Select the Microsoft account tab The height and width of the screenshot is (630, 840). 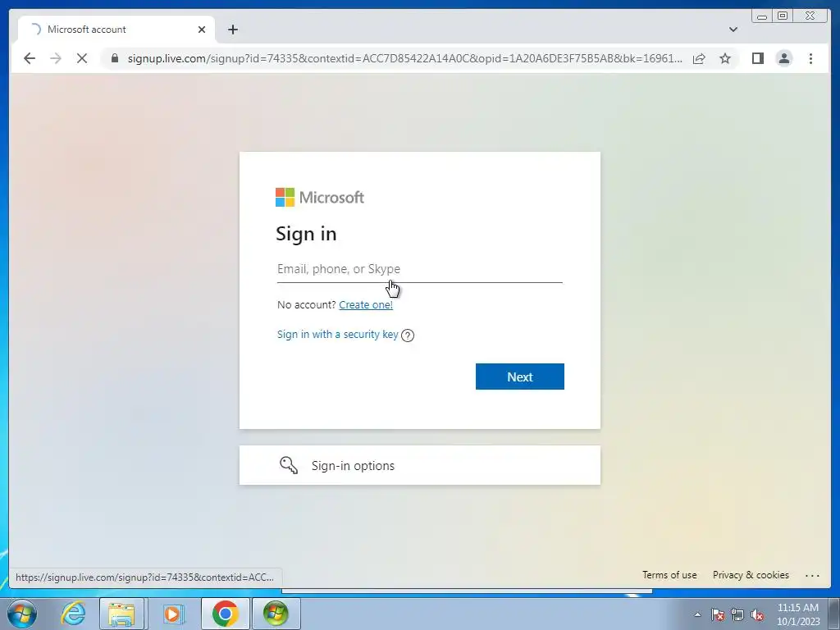tap(116, 30)
